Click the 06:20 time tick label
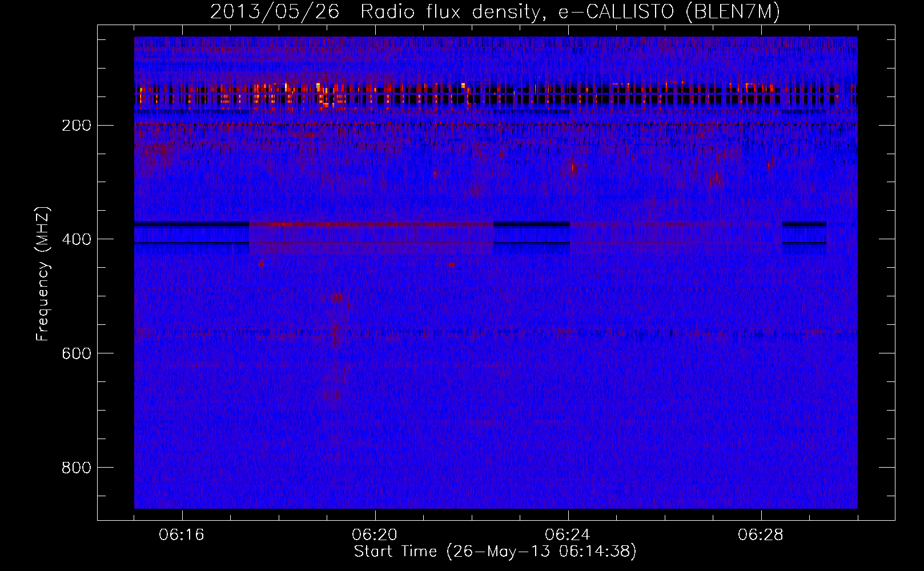The width and height of the screenshot is (924, 571). 375,535
